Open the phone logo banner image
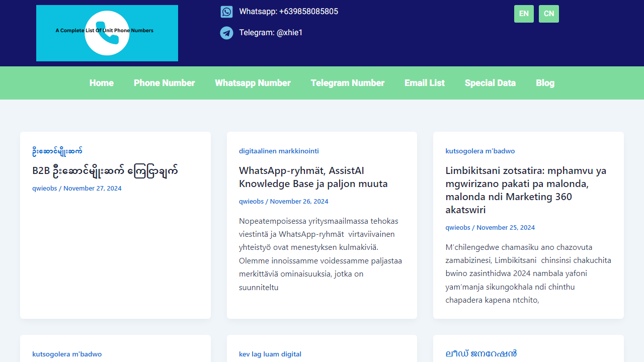644x362 pixels. pyautogui.click(x=107, y=33)
